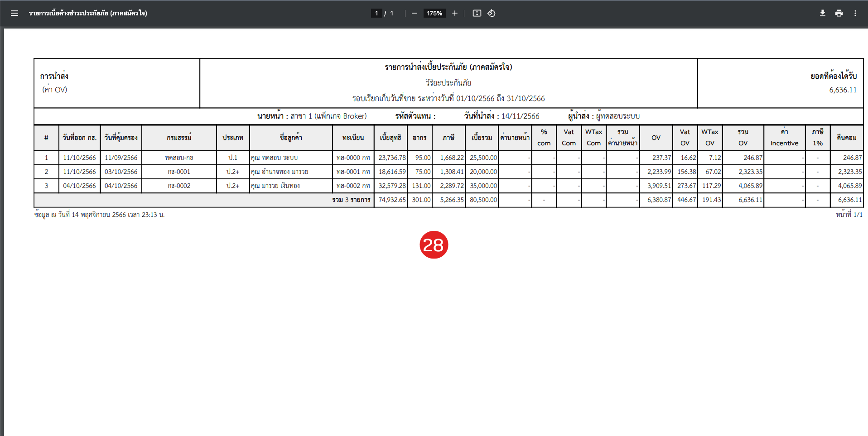Click the ทะเบียน column header

[353, 138]
